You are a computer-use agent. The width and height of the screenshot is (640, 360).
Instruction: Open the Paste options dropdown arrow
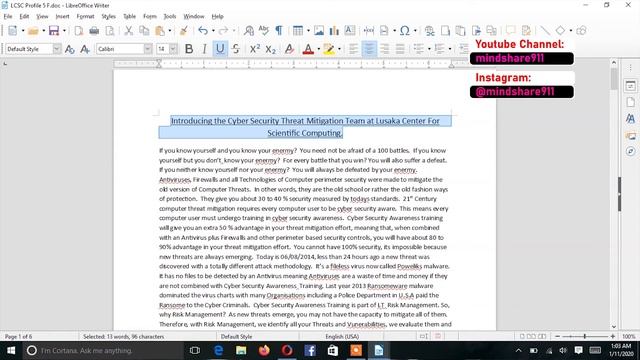click(170, 31)
